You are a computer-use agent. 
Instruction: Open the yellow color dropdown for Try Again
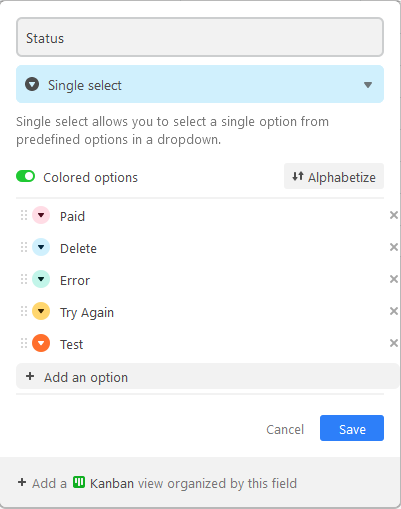(41, 311)
